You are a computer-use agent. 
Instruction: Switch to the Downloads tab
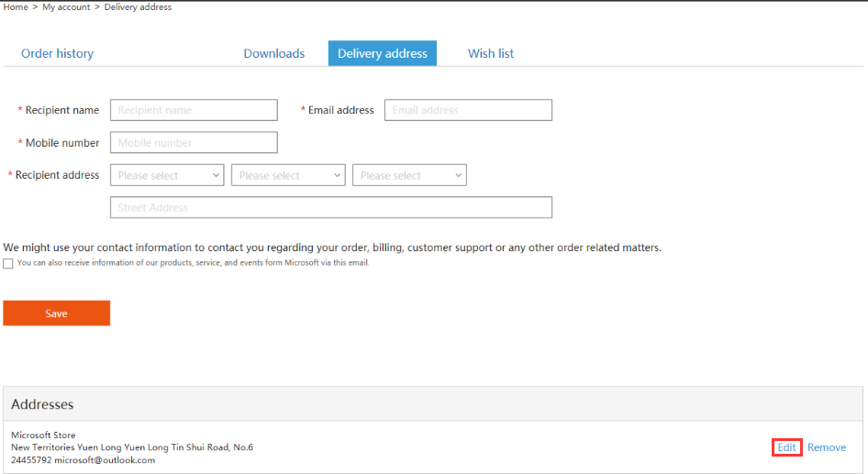(274, 54)
